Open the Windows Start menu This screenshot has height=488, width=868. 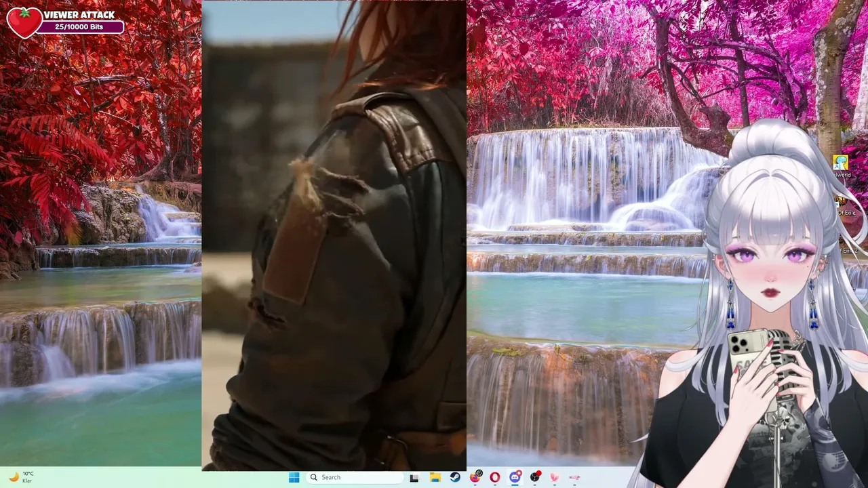click(x=294, y=477)
